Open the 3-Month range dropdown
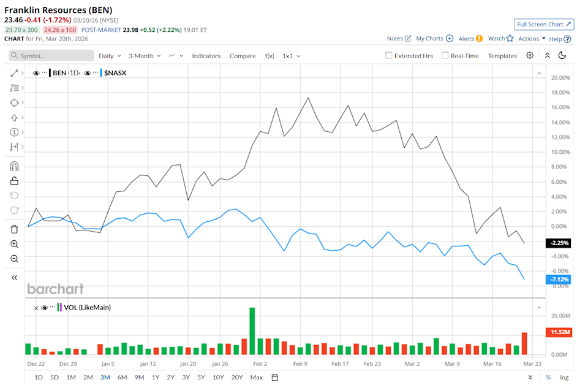 pyautogui.click(x=142, y=56)
